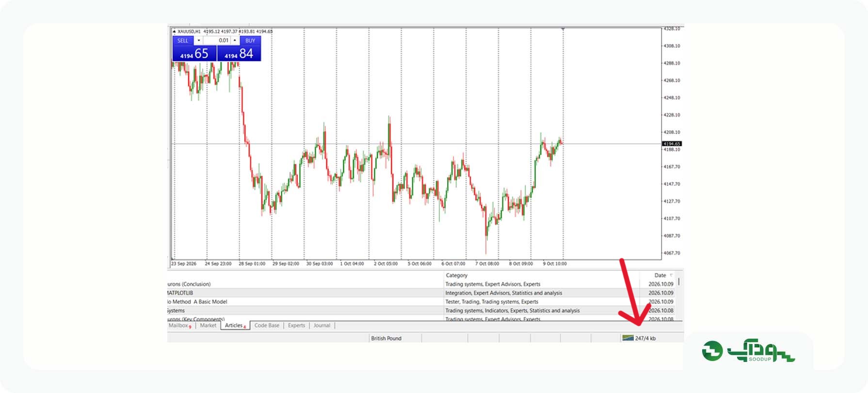This screenshot has width=868, height=393.
Task: Click the 4067.70 price scale label
Action: click(x=672, y=253)
